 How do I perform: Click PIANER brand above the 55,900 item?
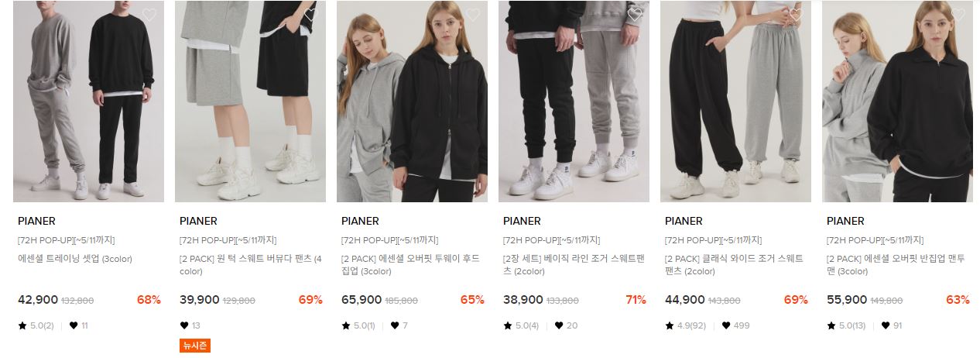[845, 221]
